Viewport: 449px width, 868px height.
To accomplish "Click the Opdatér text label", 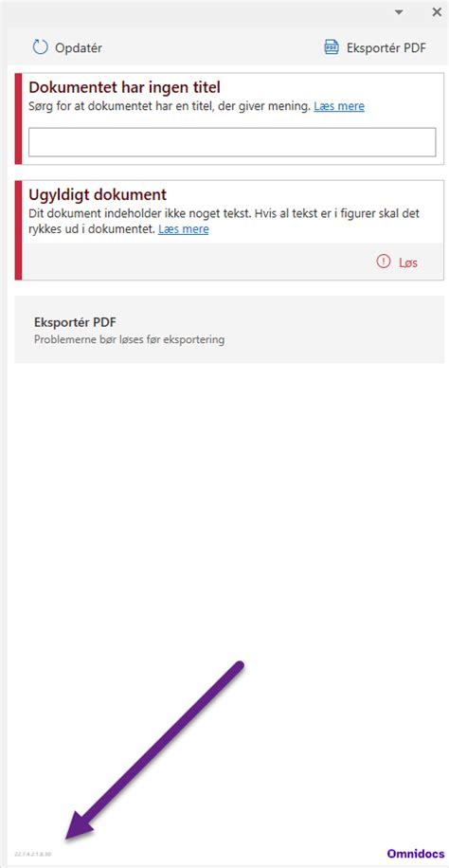I will point(78,48).
